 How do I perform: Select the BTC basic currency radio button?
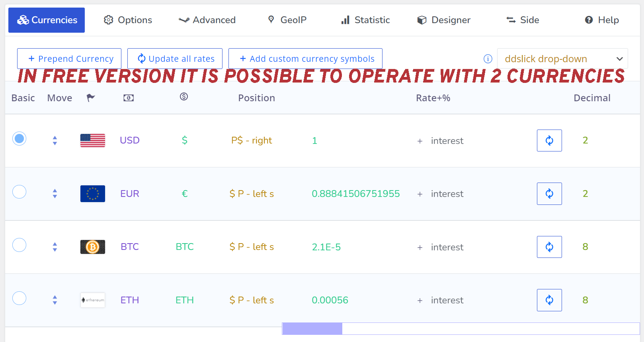tap(19, 245)
